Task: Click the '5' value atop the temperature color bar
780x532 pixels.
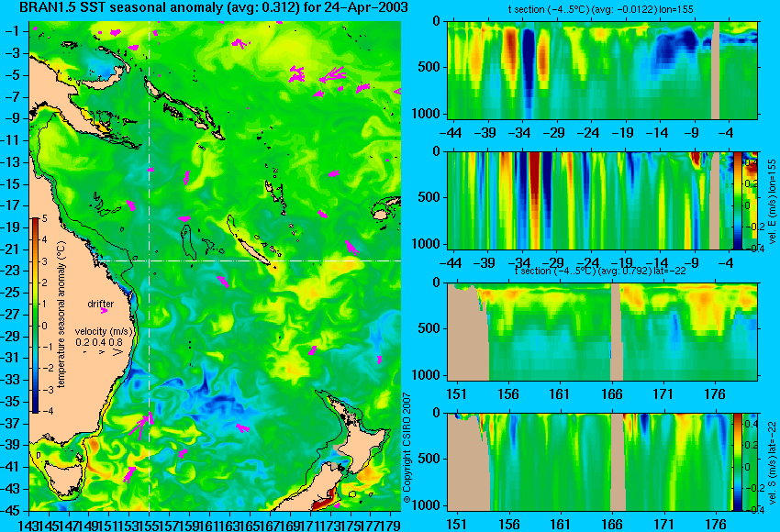Action: (x=44, y=218)
